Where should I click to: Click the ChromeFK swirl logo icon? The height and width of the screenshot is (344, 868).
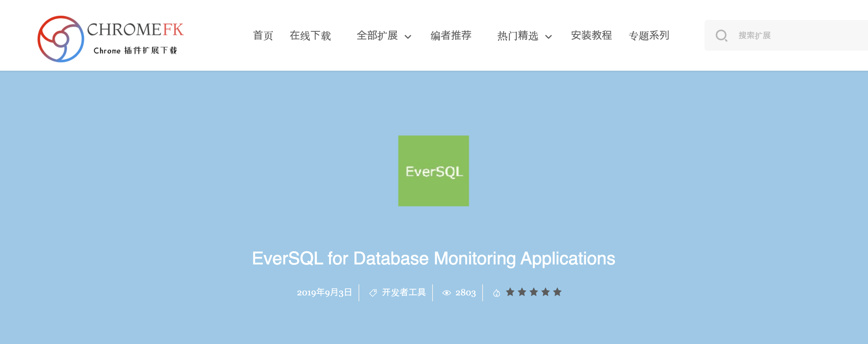click(x=61, y=39)
